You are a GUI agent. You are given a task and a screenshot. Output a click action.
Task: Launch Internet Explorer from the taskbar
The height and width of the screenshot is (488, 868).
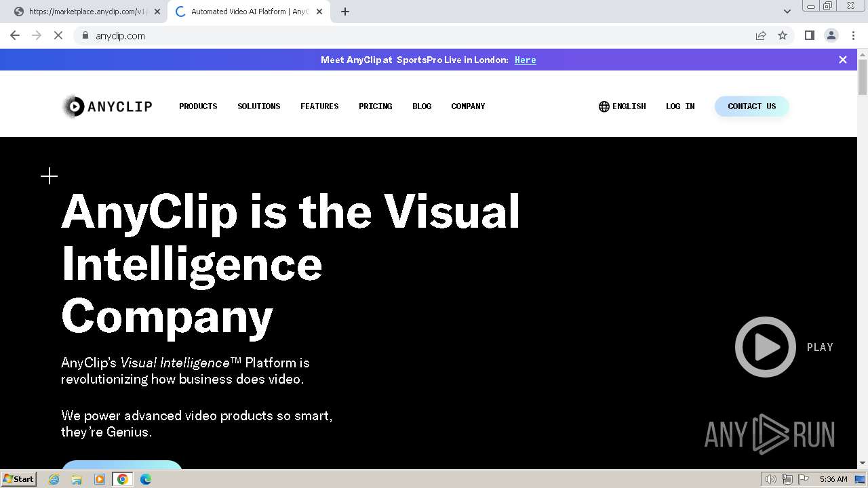tap(54, 479)
